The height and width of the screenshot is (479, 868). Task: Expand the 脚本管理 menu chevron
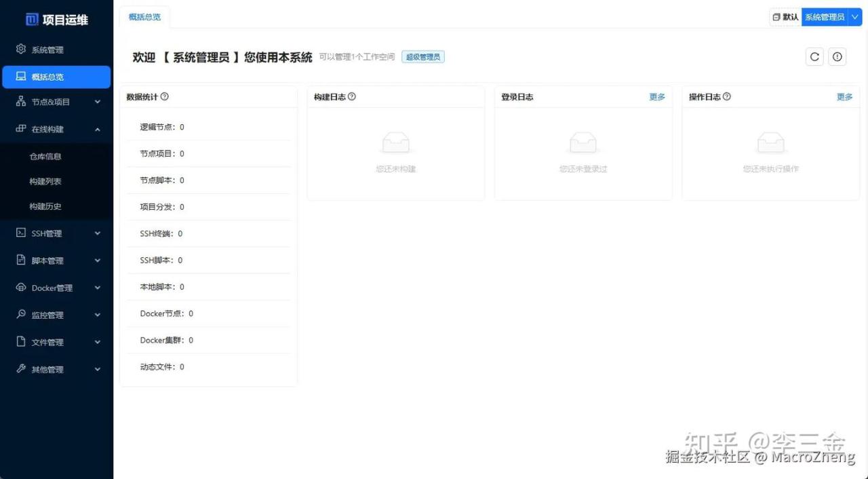98,261
